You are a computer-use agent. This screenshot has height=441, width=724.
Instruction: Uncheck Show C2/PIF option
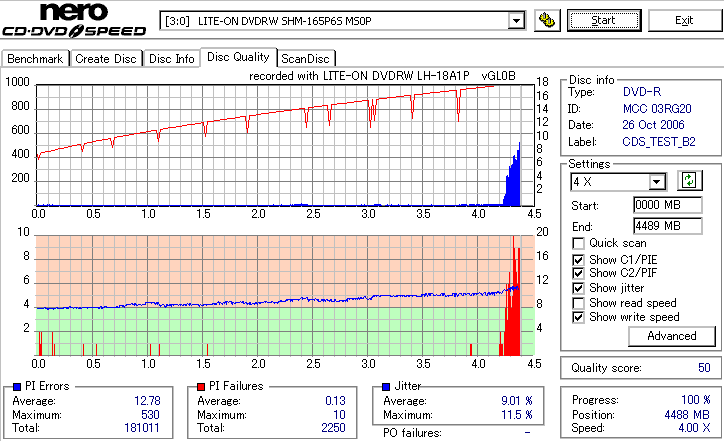pyautogui.click(x=578, y=273)
